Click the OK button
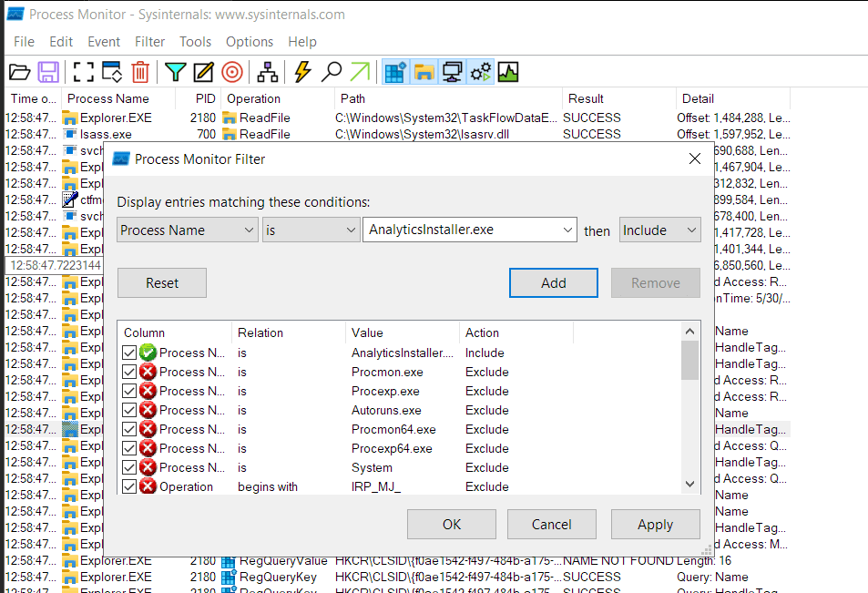This screenshot has width=868, height=593. 452,525
